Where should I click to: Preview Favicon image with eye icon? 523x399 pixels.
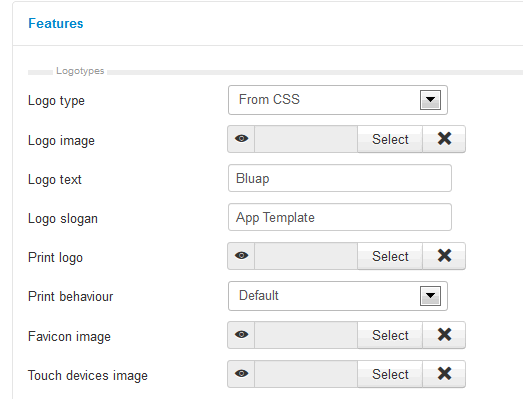(x=241, y=335)
